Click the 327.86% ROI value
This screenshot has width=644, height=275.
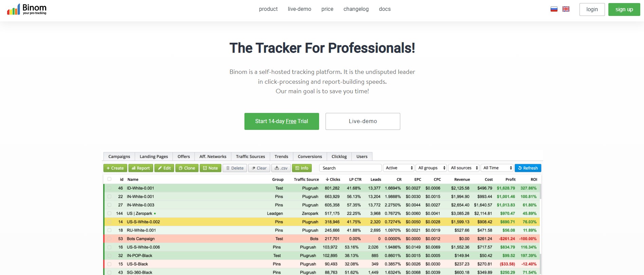click(x=529, y=188)
